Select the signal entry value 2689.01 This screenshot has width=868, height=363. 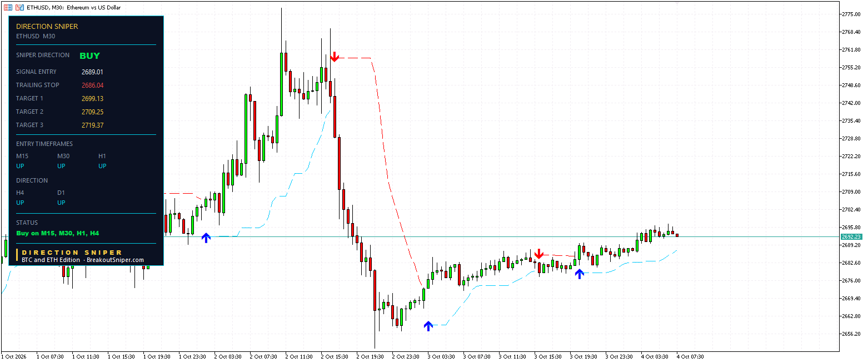[x=92, y=72]
